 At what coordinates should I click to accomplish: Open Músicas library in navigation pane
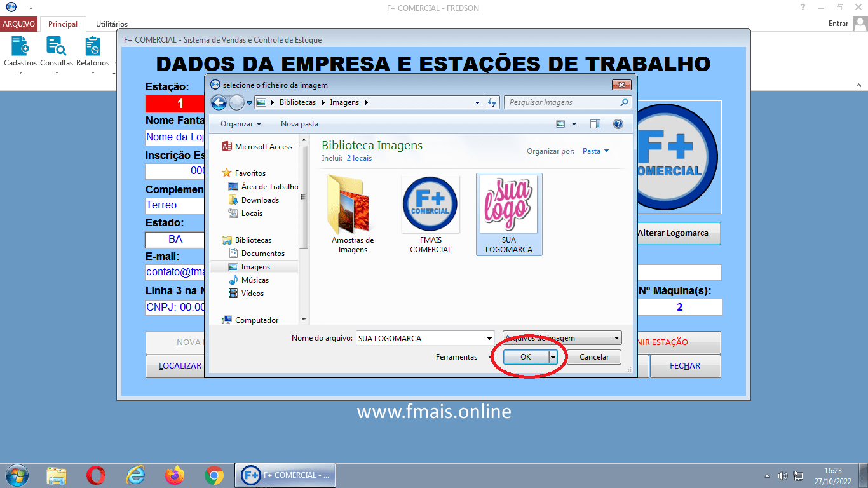248,280
